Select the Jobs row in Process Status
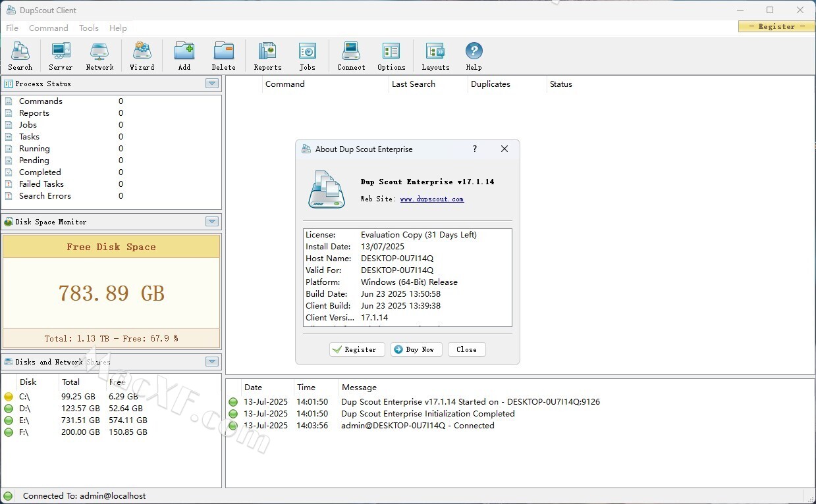 pos(112,125)
